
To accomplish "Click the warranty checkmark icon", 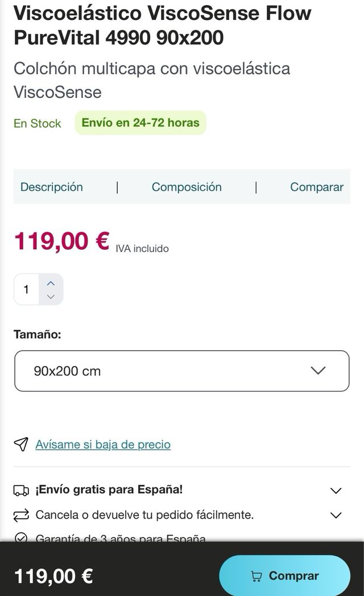I will click(x=22, y=538).
